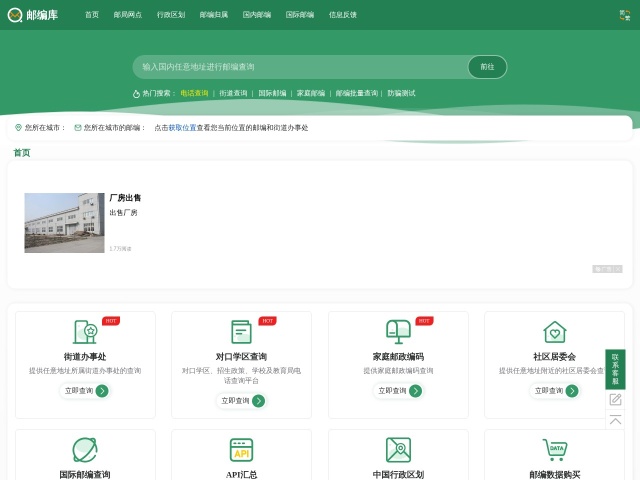
Task: Click green arrow in 家庭邮政编码 card
Action: pyautogui.click(x=416, y=391)
